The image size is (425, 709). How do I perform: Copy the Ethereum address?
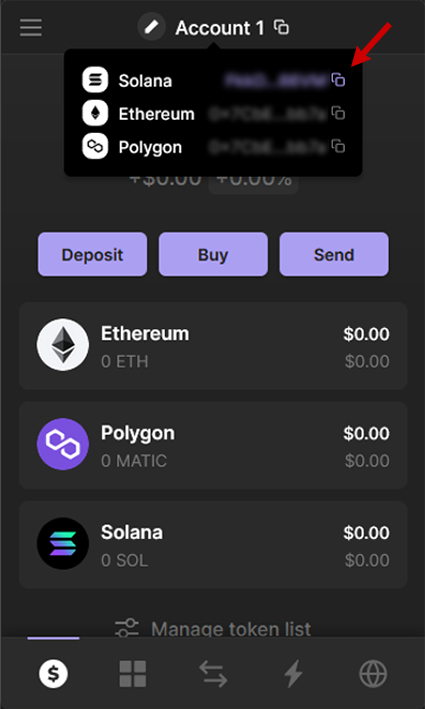tap(338, 113)
